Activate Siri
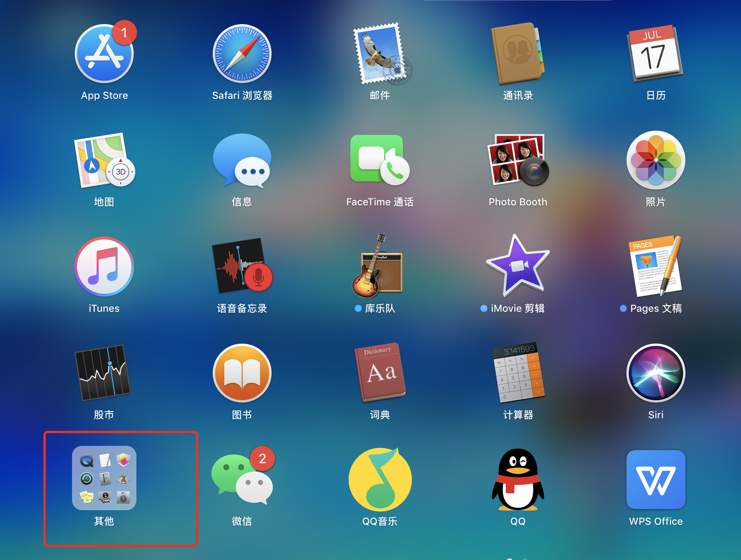Screen dimensions: 741x560 (x=655, y=373)
